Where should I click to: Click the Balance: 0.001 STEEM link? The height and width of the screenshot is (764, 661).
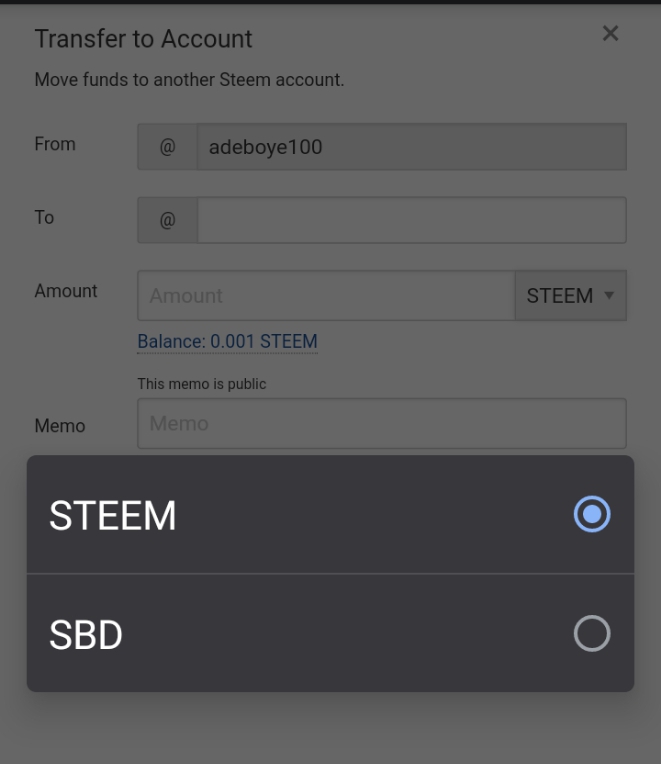coord(227,341)
